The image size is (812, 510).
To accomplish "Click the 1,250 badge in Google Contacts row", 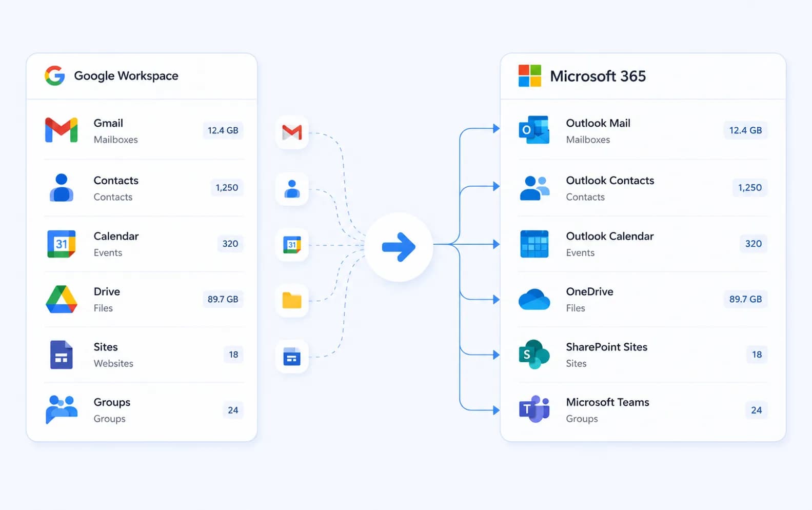I will (x=227, y=188).
